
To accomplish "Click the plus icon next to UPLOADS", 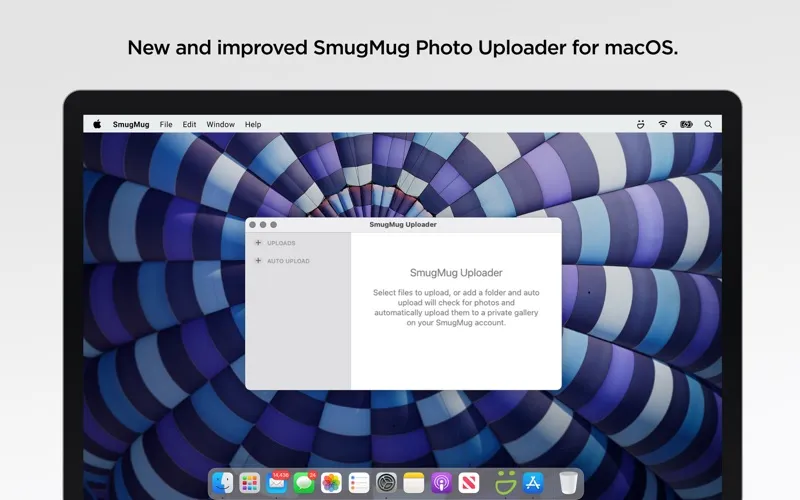I will tap(258, 243).
